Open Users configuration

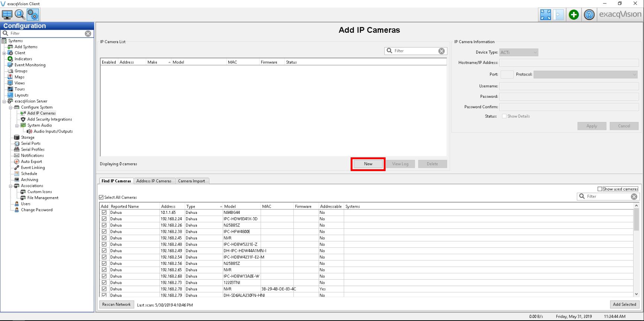point(26,204)
